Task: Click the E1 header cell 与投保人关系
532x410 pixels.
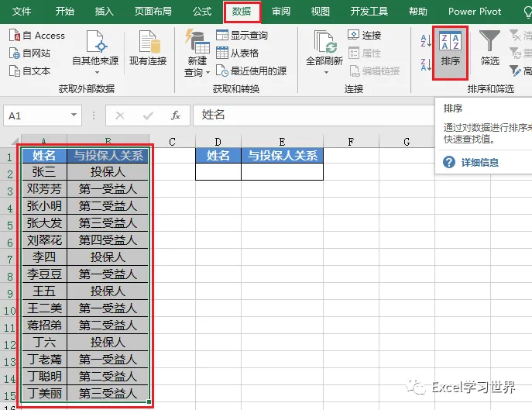Action: 282,156
